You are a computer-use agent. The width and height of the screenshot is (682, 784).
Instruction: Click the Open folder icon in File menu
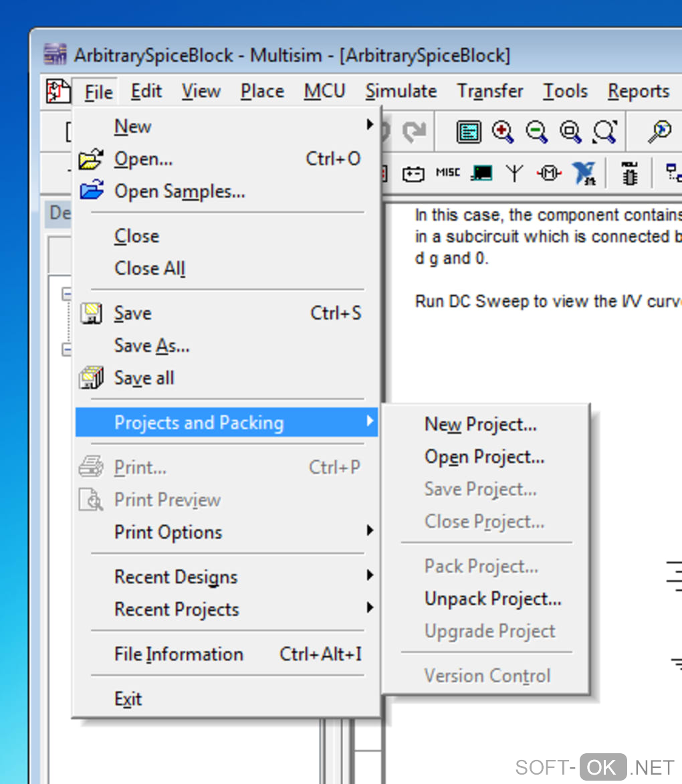click(91, 159)
